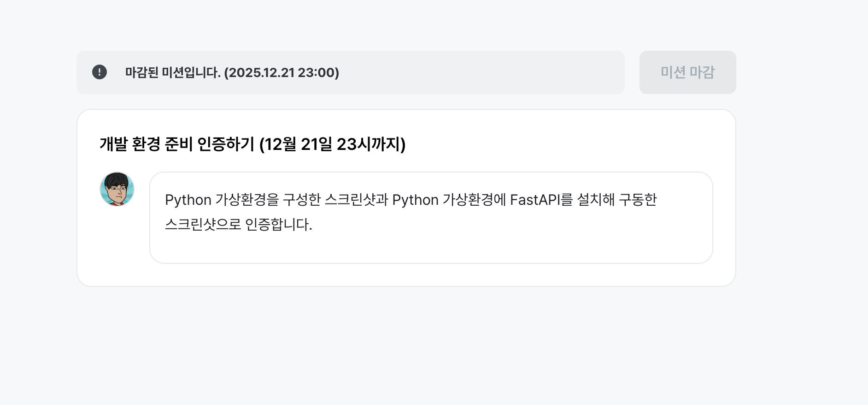The width and height of the screenshot is (868, 405).
Task: Click the (12월 21일 23시까지) deadline in the title
Action: tap(332, 144)
